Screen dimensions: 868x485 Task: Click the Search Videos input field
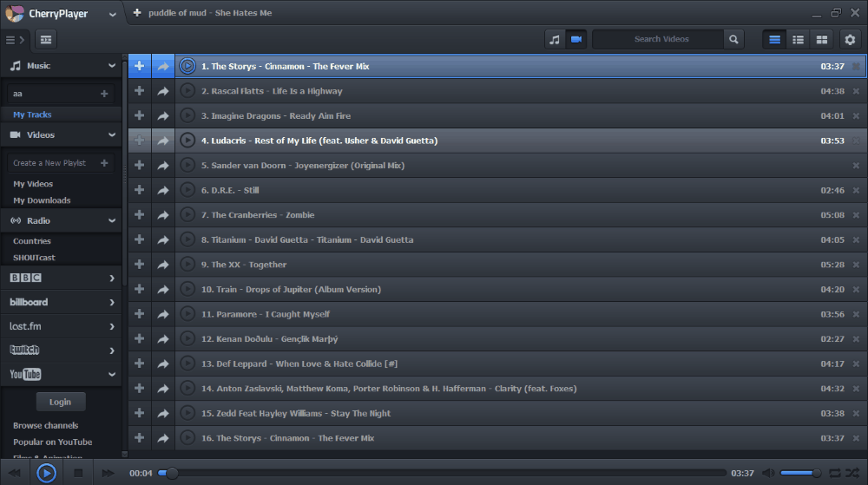pos(658,39)
